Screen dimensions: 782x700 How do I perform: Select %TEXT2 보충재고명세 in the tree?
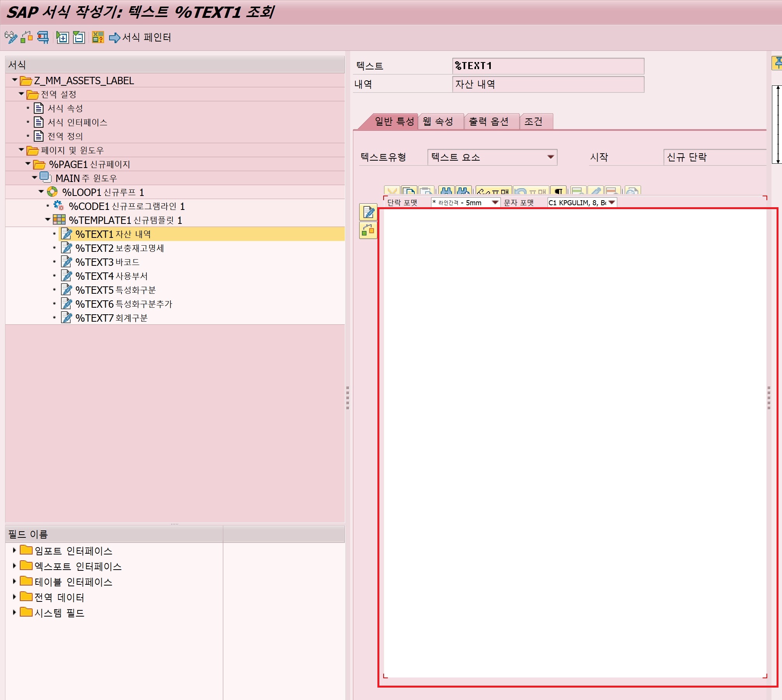tap(120, 248)
